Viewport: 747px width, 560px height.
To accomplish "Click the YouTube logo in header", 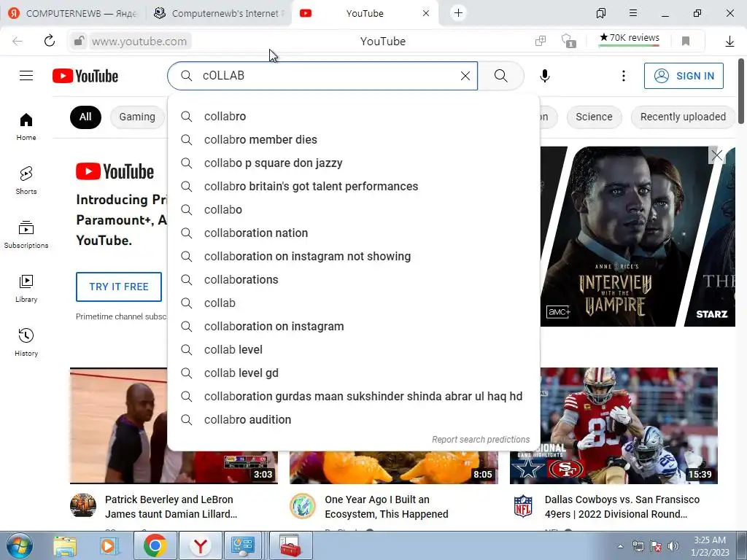I will (85, 76).
